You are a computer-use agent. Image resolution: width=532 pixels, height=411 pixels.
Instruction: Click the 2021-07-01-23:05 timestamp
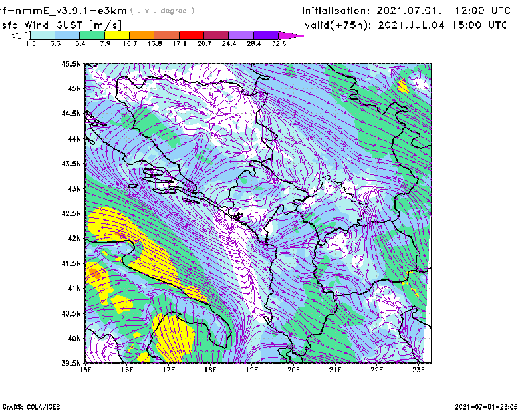pyautogui.click(x=486, y=407)
